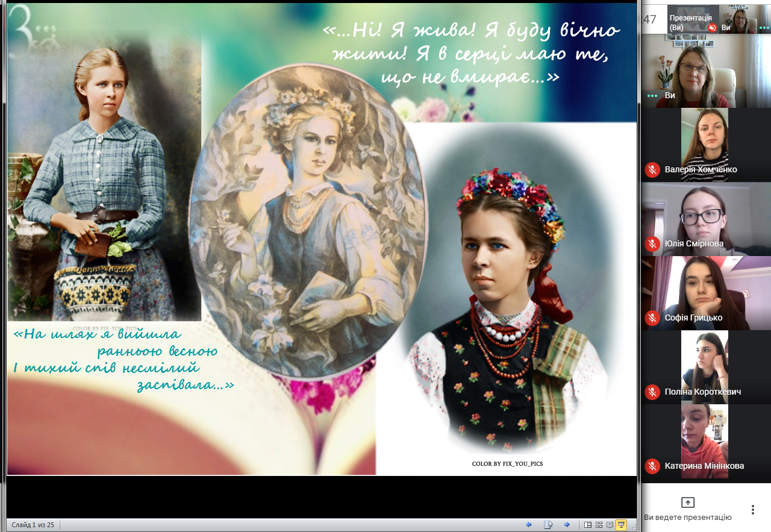The image size is (771, 532).
Task: Select the highlighted Slide Show view button
Action: coord(621,525)
